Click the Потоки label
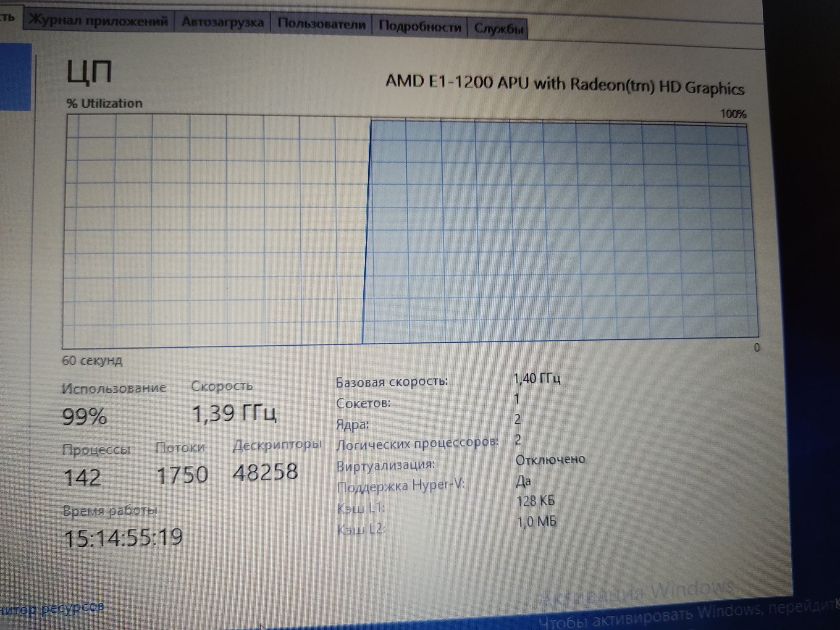This screenshot has width=840, height=630. coord(180,447)
